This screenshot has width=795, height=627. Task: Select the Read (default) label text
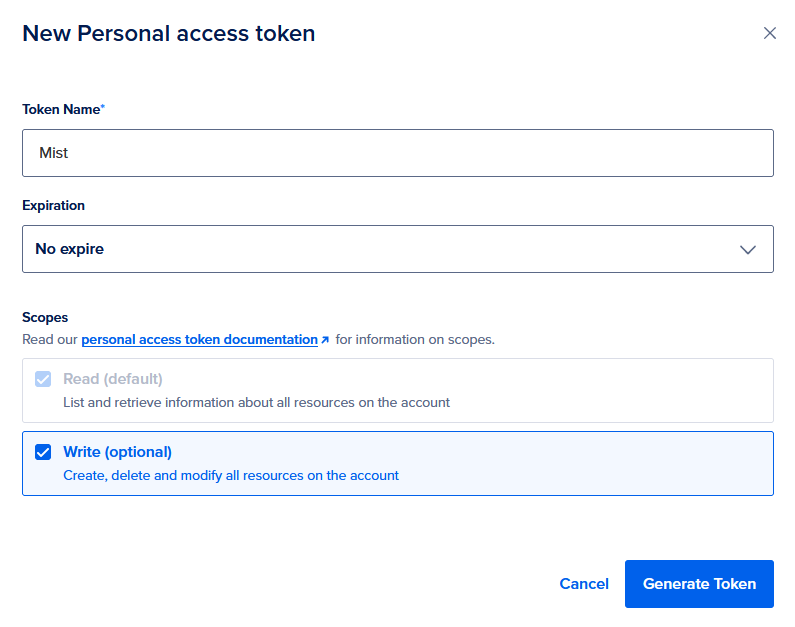(x=113, y=380)
